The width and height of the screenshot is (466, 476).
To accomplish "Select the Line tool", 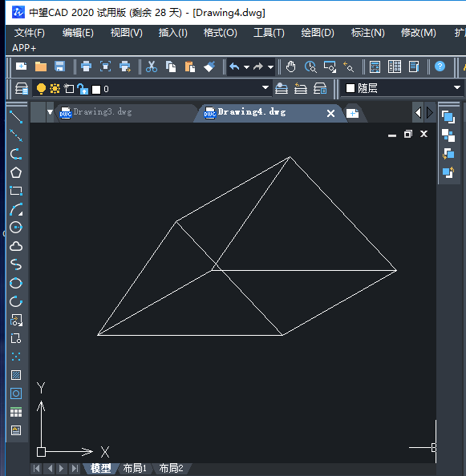I will 16,117.
